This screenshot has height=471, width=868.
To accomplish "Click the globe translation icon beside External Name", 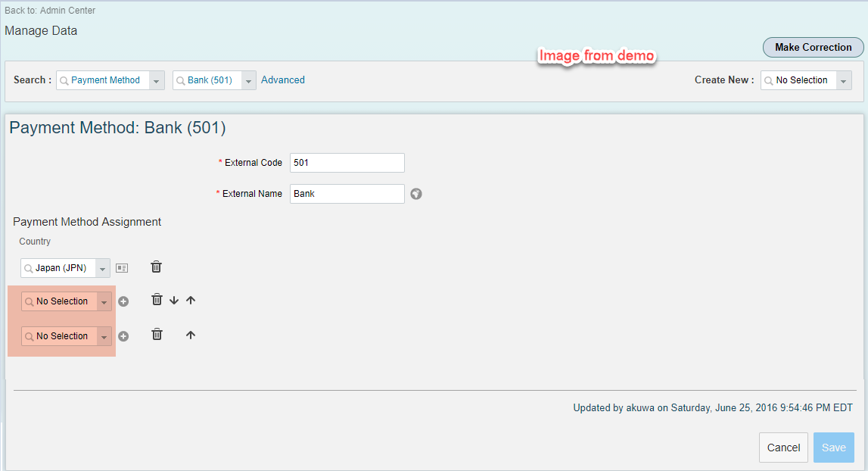I will pyautogui.click(x=416, y=194).
